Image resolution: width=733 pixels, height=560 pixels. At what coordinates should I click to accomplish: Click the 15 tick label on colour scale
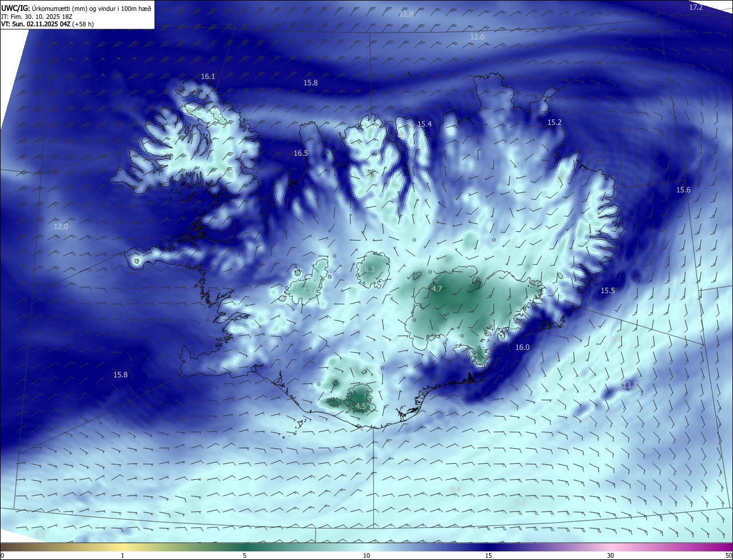(488, 555)
